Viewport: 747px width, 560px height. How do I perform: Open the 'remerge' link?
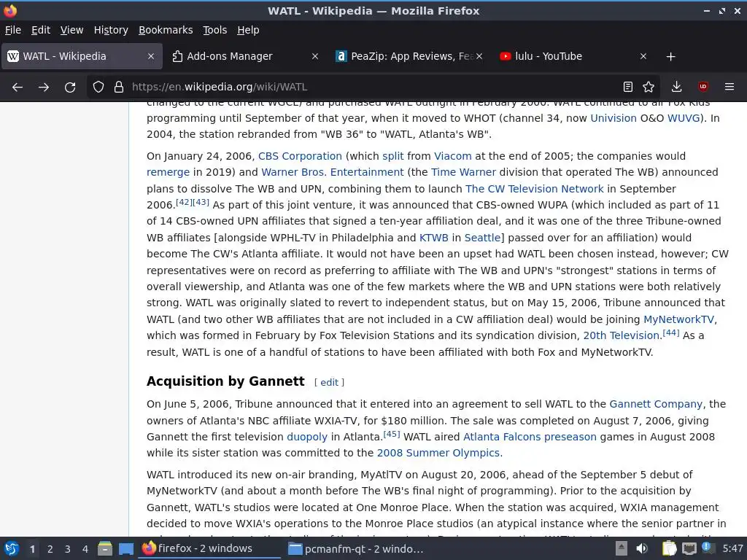pyautogui.click(x=168, y=172)
